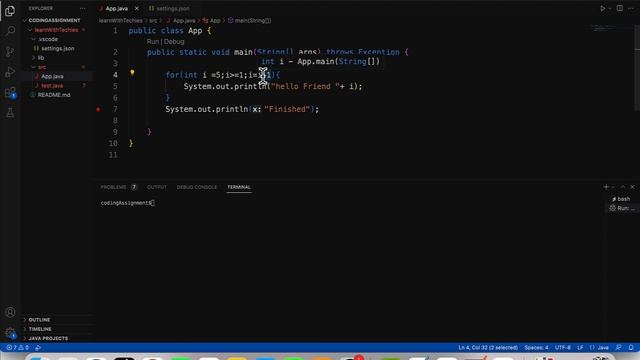This screenshot has width=640, height=360.
Task: Open the errors and warnings status item
Action: tap(18, 348)
